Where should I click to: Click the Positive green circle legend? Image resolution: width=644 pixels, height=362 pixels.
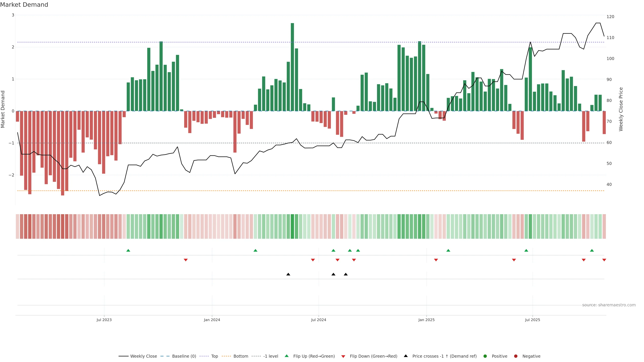(x=485, y=356)
